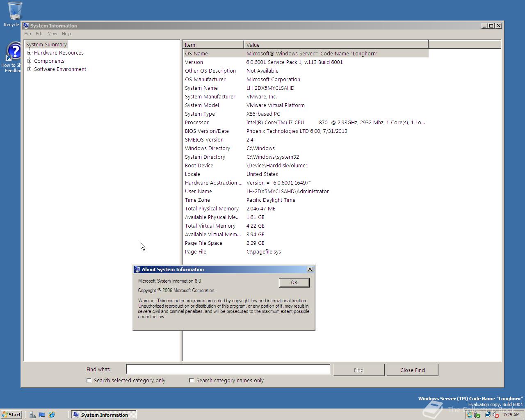Click the Item column header
The height and width of the screenshot is (420, 525).
213,45
